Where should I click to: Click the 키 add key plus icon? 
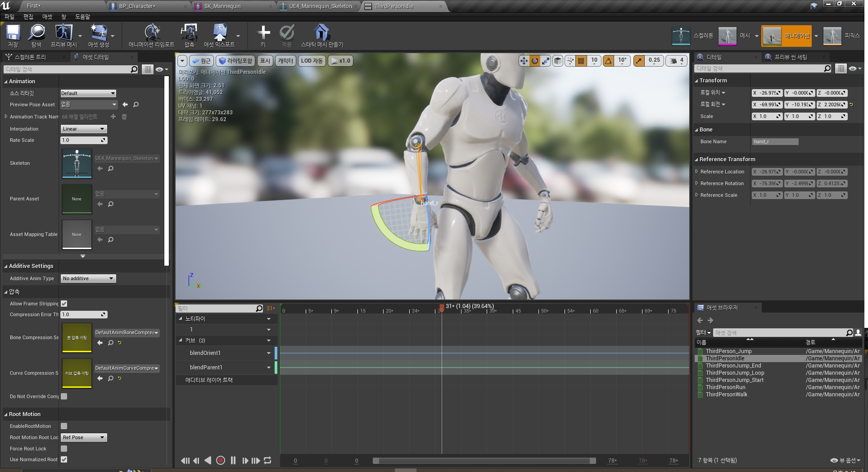click(263, 32)
